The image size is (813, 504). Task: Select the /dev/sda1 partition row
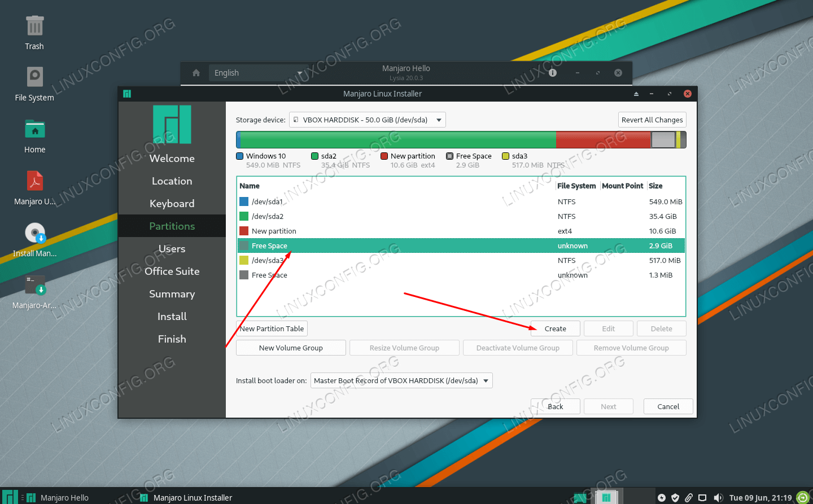461,201
